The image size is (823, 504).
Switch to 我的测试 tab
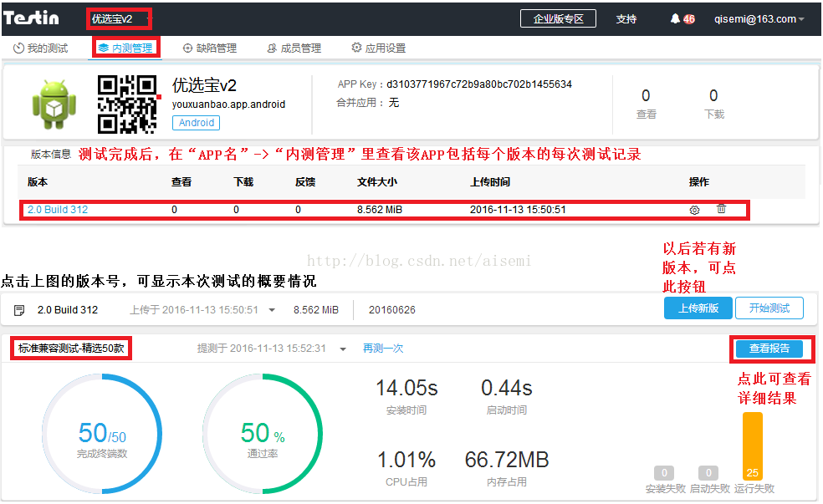(x=41, y=48)
